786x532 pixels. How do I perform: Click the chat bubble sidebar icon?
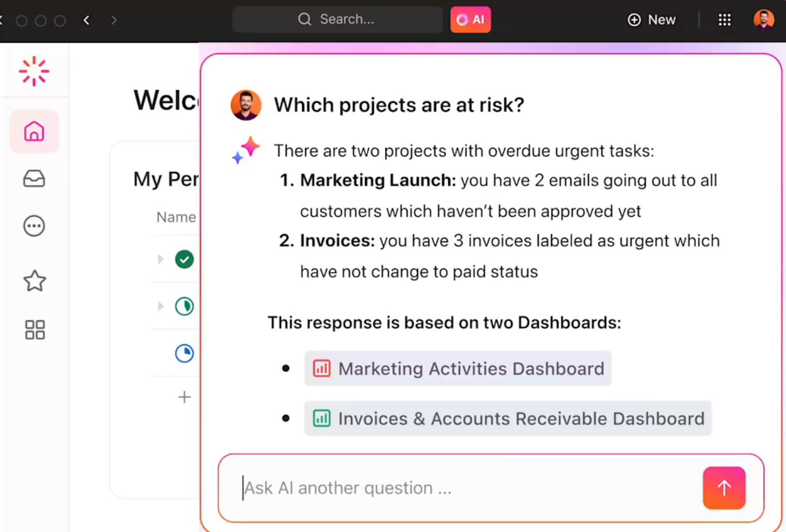tap(34, 226)
